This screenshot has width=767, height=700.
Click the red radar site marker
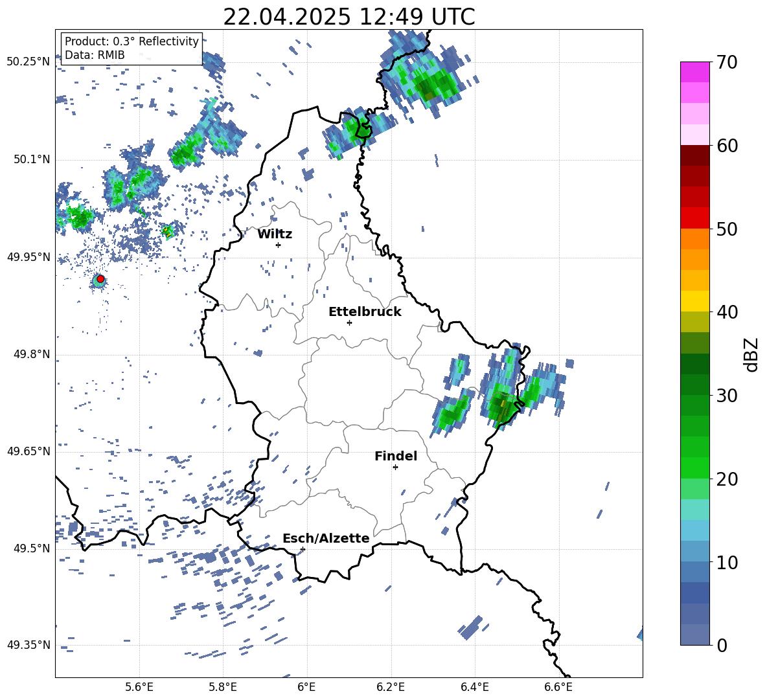pyautogui.click(x=100, y=279)
